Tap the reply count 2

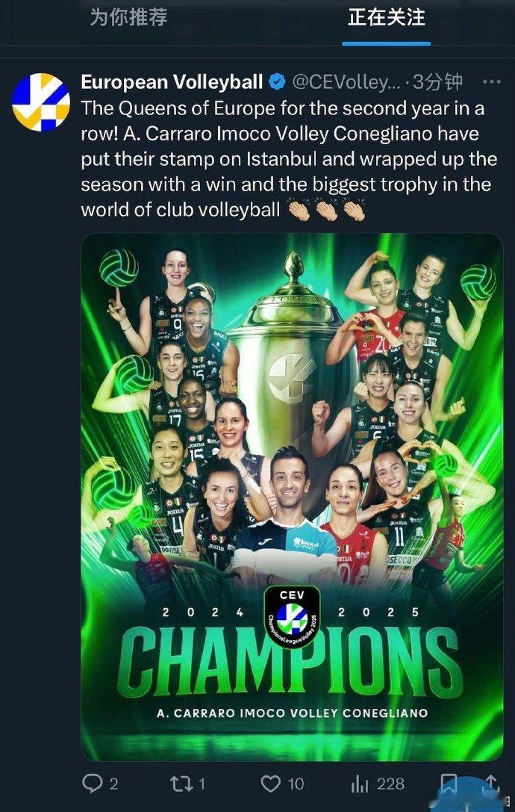pyautogui.click(x=113, y=784)
